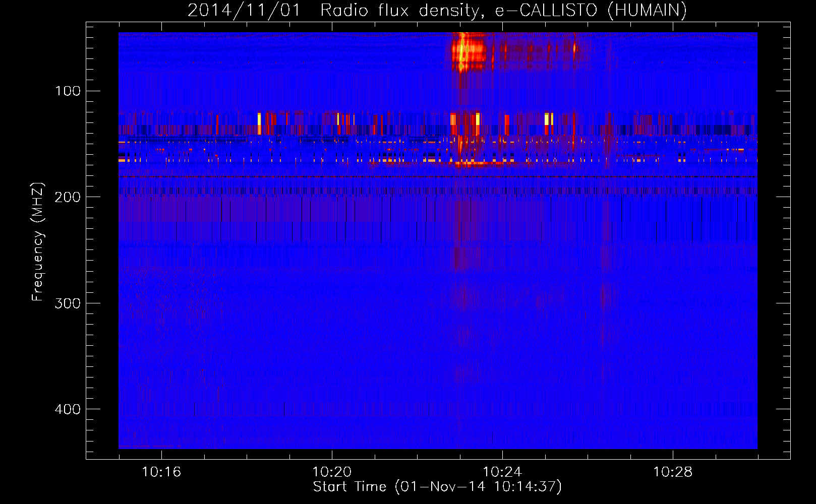
Task: Click the "Frequency (MHZ)" y-axis label
Action: click(x=38, y=242)
